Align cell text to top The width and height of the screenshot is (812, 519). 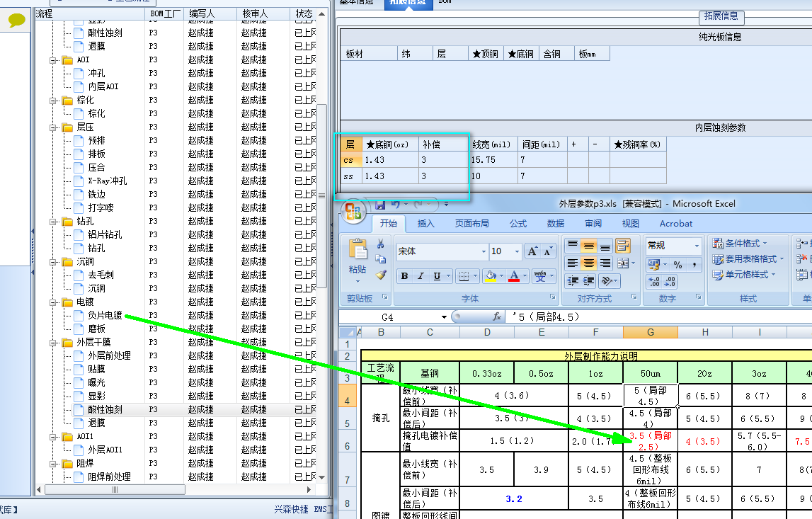click(572, 246)
